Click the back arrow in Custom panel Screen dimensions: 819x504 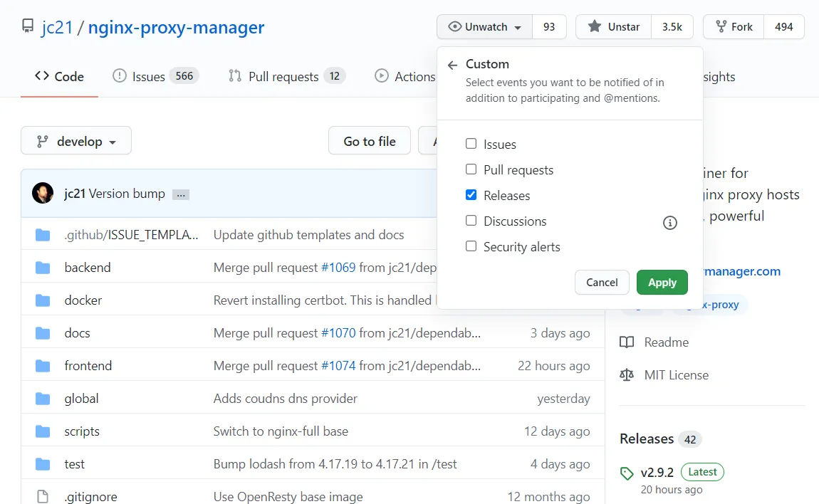[x=452, y=65]
